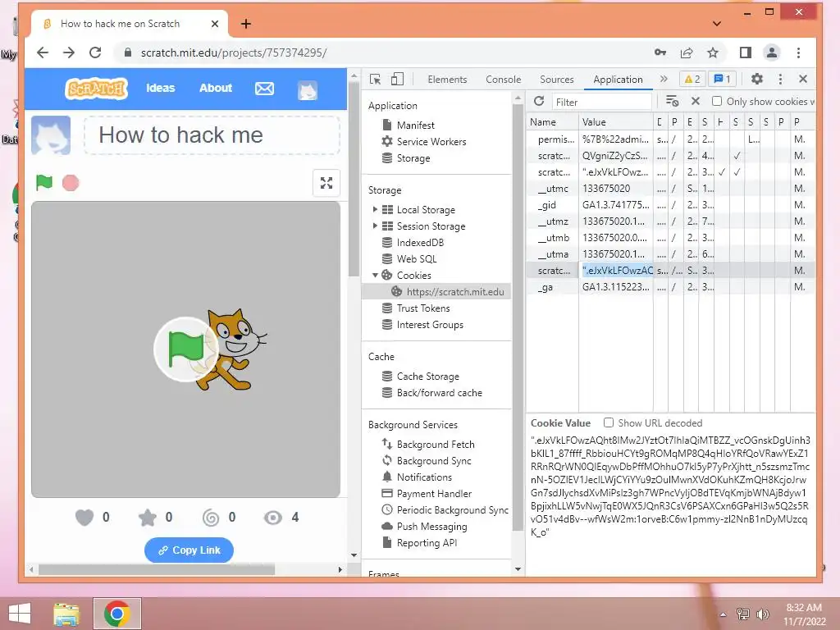Image resolution: width=840 pixels, height=630 pixels.
Task: Reload the page in Chrome
Action: (95, 52)
